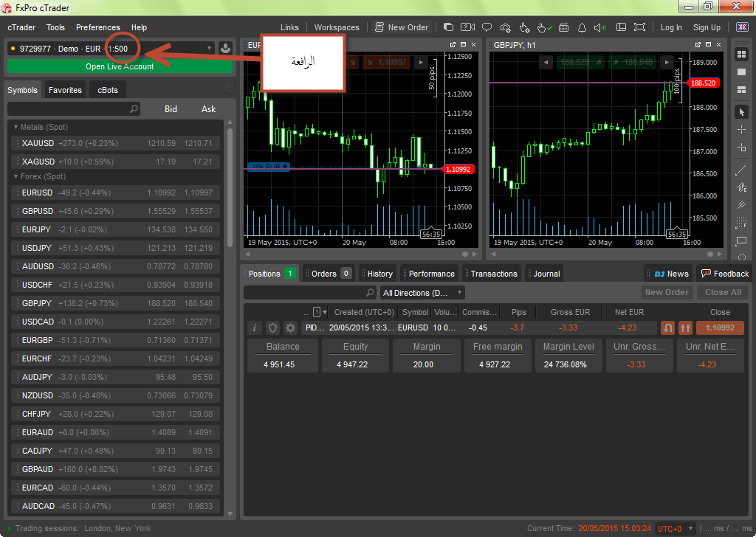Click the next arrow in GBPJPY quick trade bar
The image size is (756, 537).
coord(667,62)
